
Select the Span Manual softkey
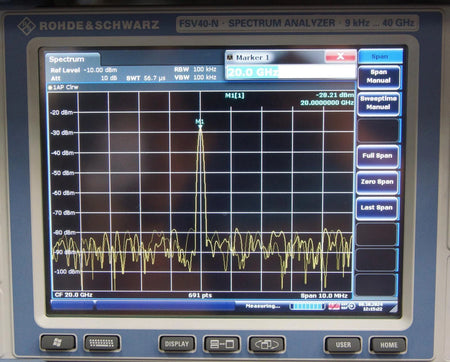point(378,77)
